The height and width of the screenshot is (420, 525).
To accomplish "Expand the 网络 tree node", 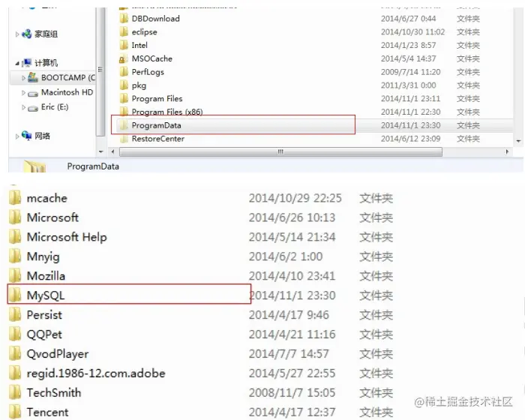I will pyautogui.click(x=17, y=136).
